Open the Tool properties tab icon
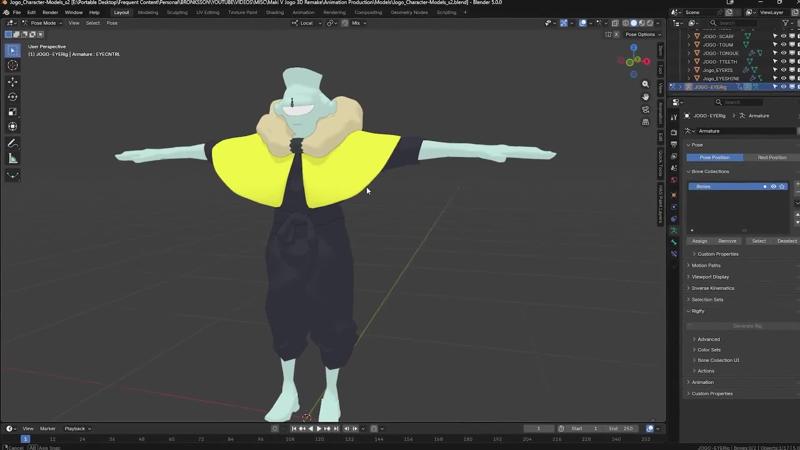 [x=674, y=117]
